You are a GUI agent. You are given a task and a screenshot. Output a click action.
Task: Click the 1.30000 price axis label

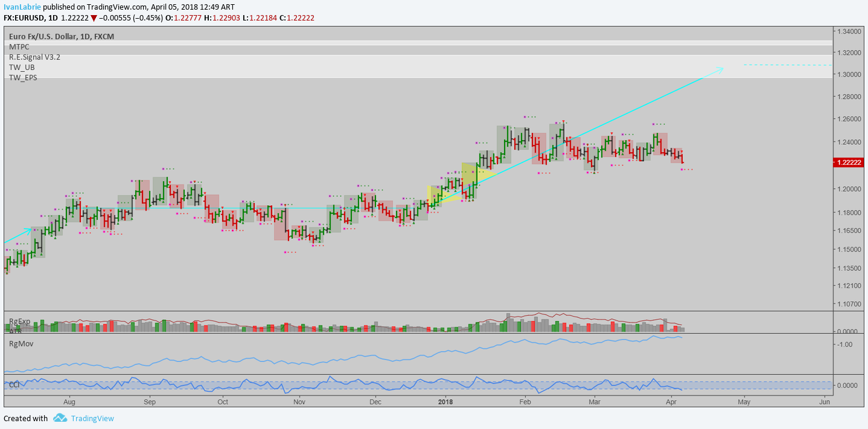[849, 74]
